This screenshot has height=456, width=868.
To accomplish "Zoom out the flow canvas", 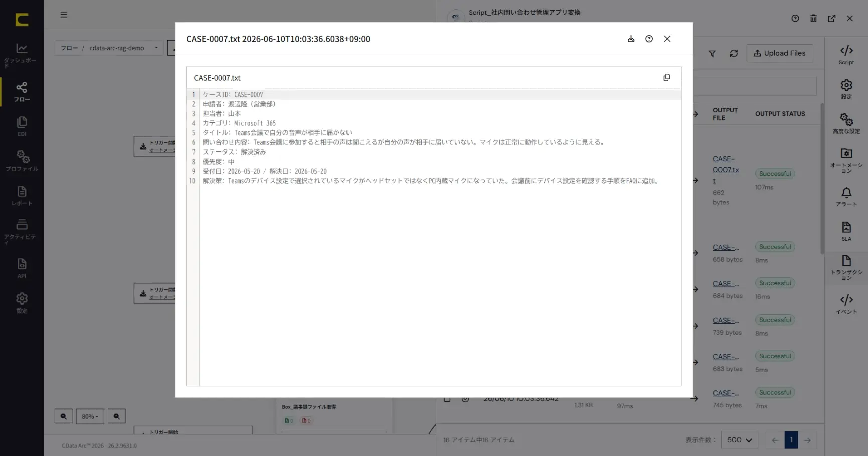I will (116, 416).
